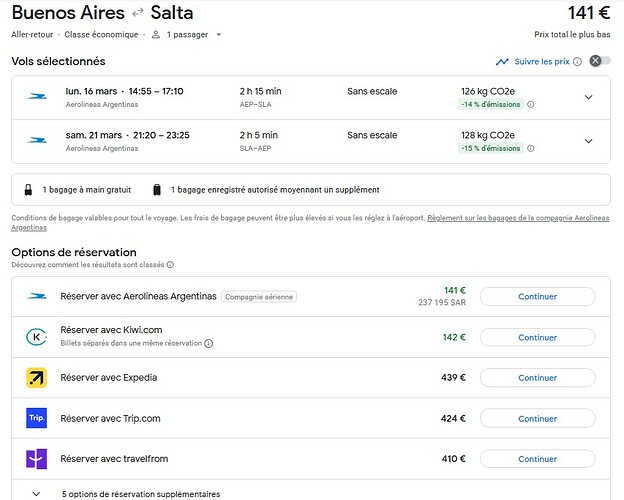624x500 pixels.
Task: Continue booking with Expedia
Action: point(537,378)
